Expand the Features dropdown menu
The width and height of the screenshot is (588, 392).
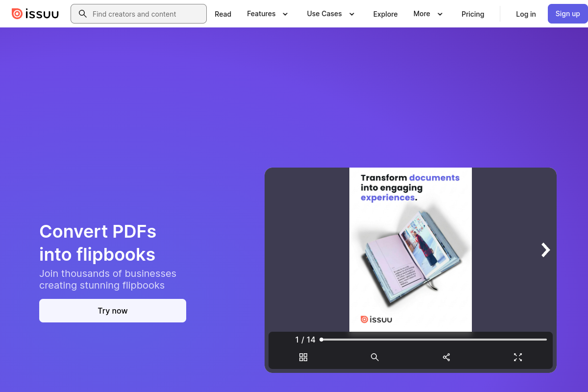268,14
